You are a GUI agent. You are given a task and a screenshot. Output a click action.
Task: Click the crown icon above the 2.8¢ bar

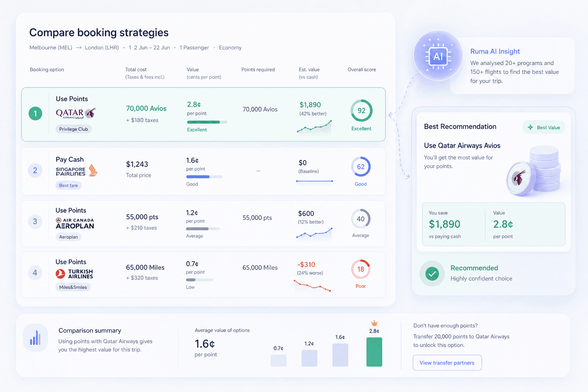(374, 323)
